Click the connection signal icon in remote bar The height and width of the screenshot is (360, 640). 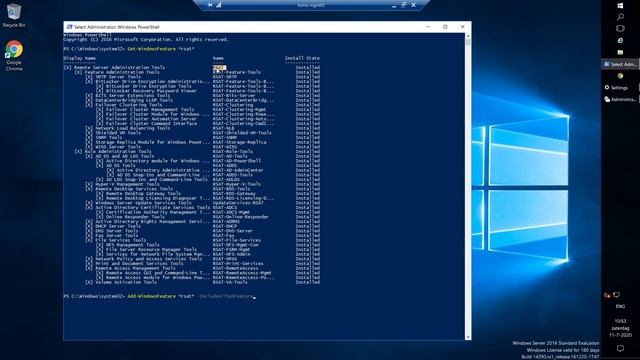click(x=219, y=5)
